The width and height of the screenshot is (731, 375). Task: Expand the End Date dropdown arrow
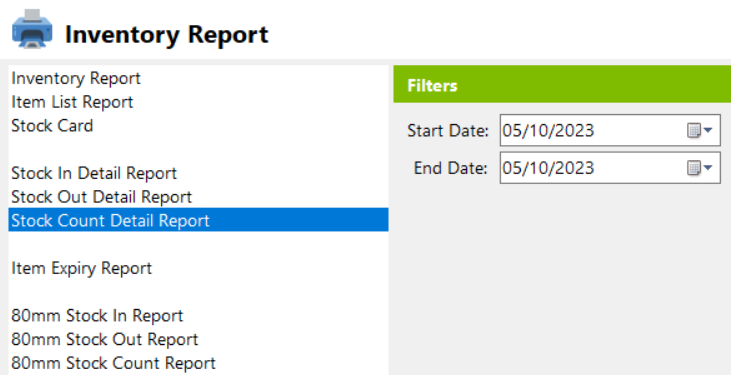(x=708, y=168)
